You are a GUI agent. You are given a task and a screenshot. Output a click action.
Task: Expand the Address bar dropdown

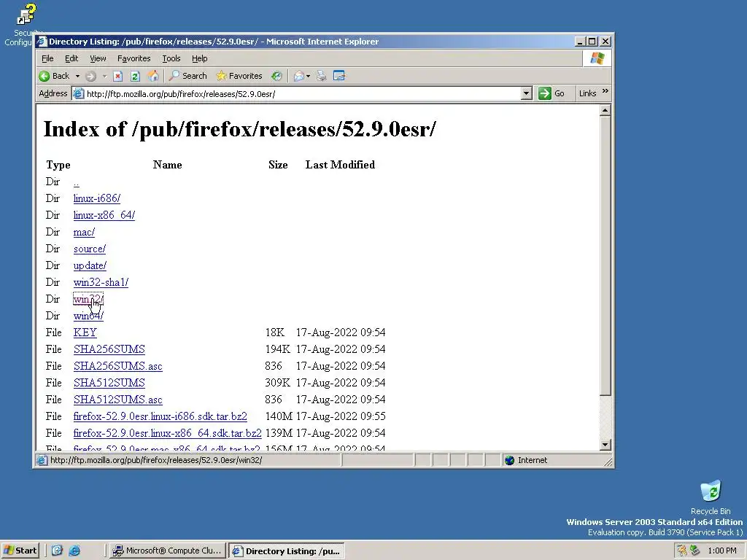click(x=527, y=94)
